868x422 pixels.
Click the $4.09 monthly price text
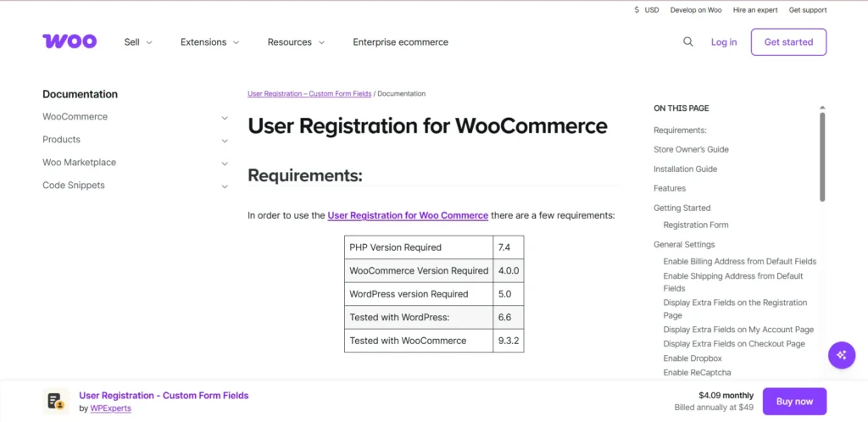(x=726, y=396)
